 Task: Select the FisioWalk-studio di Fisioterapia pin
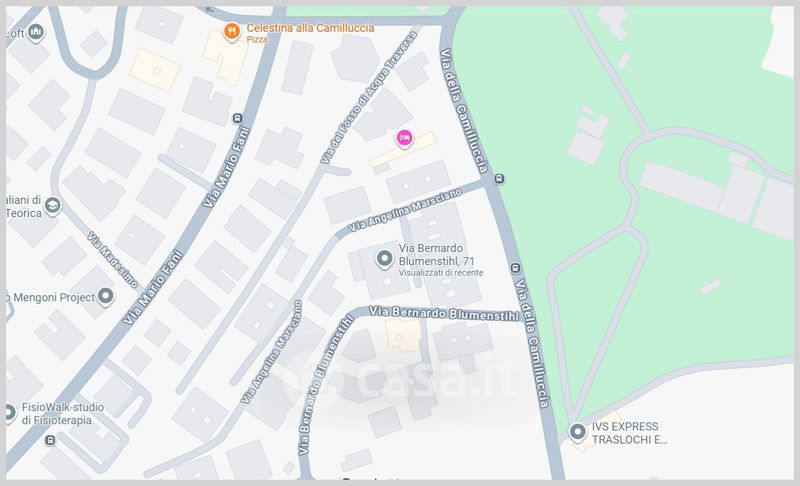9,413
